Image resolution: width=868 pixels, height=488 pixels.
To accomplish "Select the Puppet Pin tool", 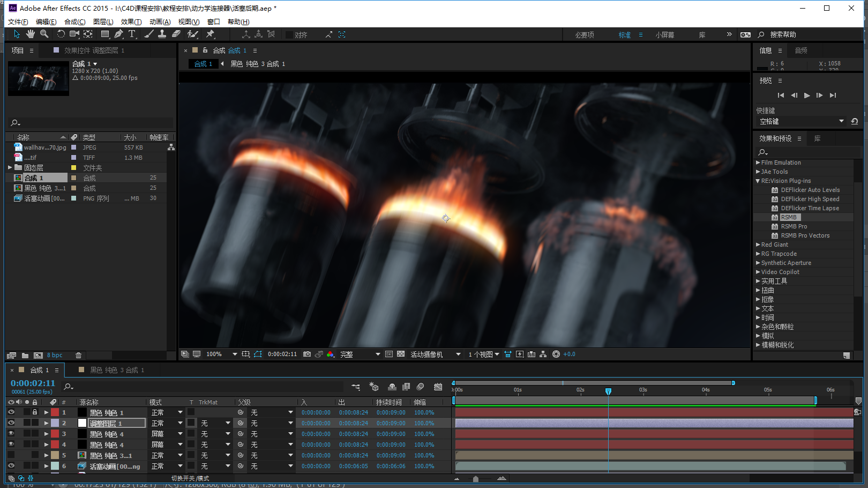I will pyautogui.click(x=210, y=34).
